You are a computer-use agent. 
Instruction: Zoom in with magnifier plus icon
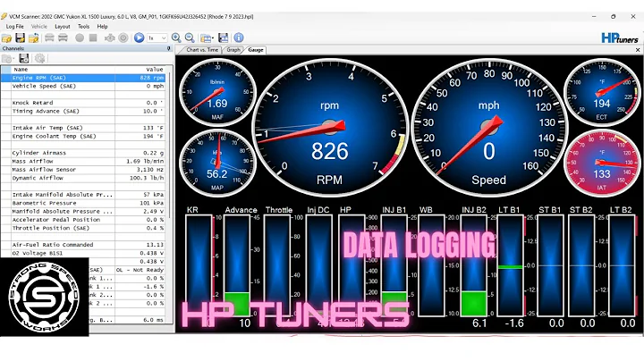(176, 38)
